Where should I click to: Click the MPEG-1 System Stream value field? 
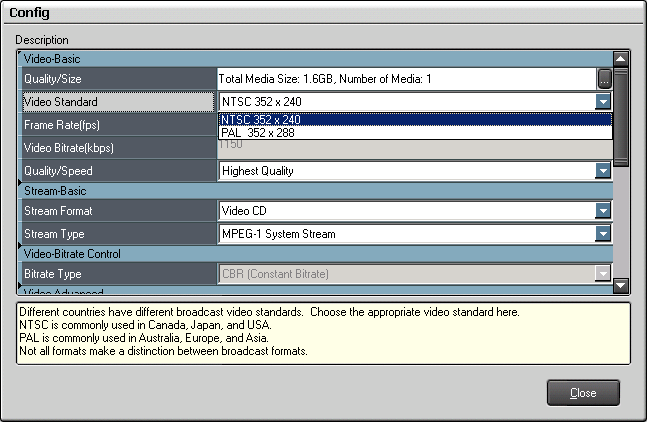point(405,234)
